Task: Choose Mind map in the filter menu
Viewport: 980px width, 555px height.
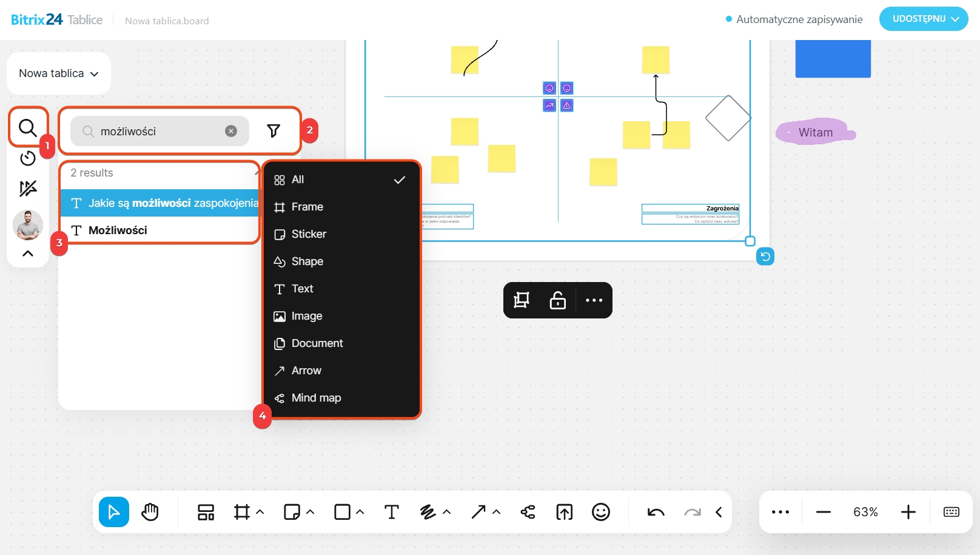Action: pyautogui.click(x=316, y=398)
